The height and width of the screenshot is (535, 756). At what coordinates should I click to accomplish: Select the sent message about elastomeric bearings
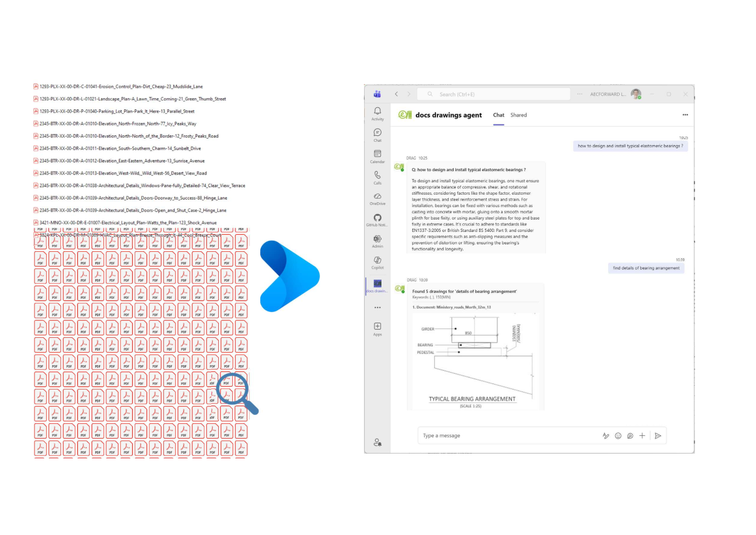[630, 146]
